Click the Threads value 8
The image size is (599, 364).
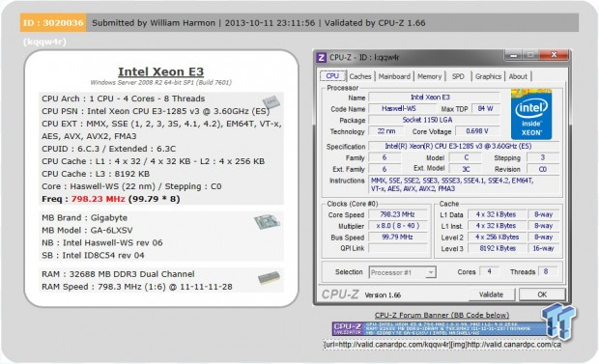546,271
